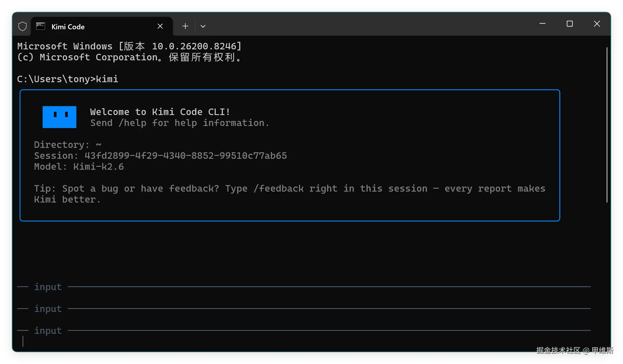Image resolution: width=623 pixels, height=364 pixels.
Task: Click the blue Kimi mascot logo
Action: 59,117
